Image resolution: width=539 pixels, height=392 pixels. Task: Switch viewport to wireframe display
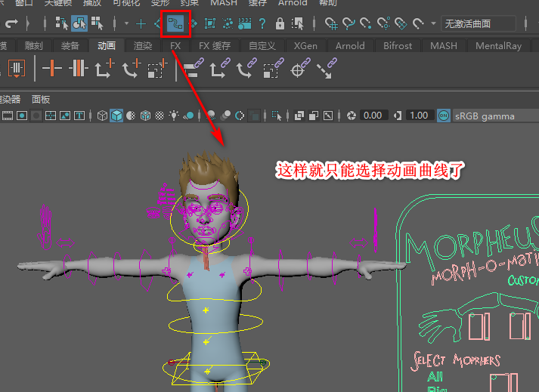(102, 116)
